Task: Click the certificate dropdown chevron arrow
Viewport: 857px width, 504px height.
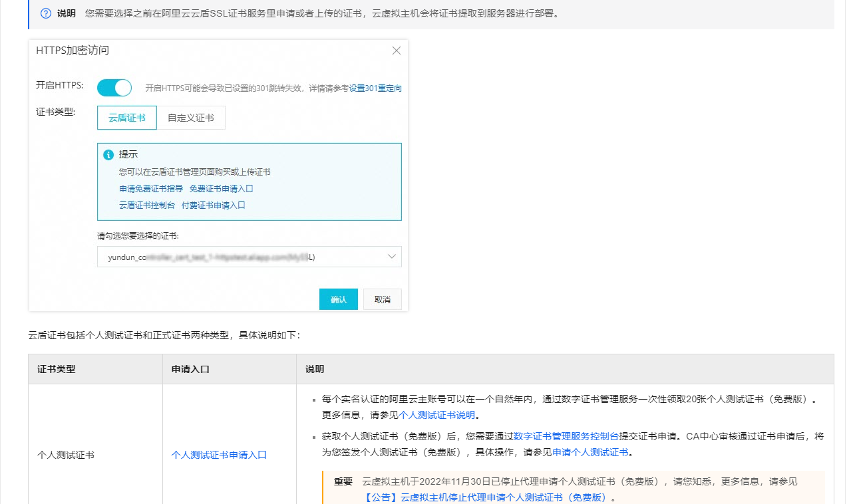Action: [x=392, y=257]
